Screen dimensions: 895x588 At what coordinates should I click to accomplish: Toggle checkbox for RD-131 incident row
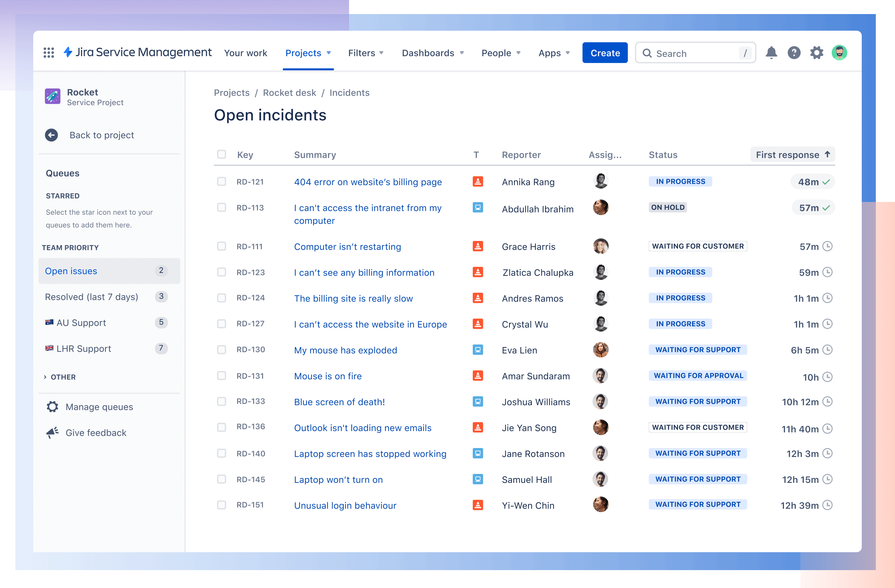pyautogui.click(x=222, y=375)
